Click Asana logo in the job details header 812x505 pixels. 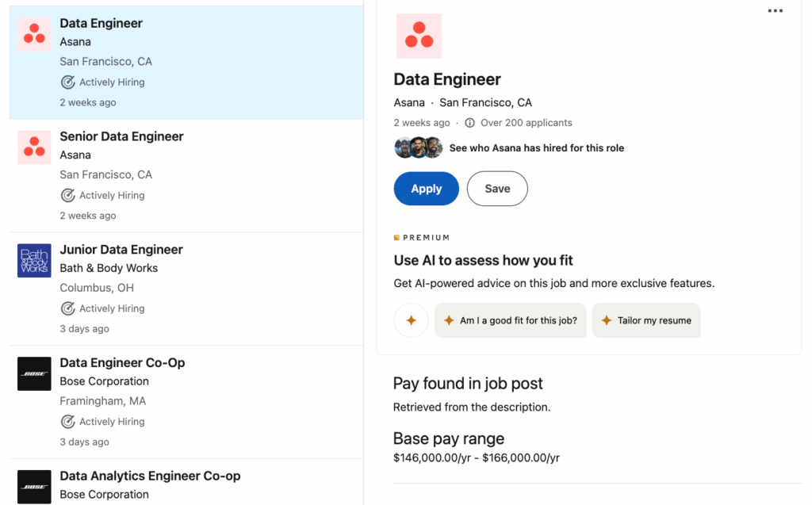[419, 36]
